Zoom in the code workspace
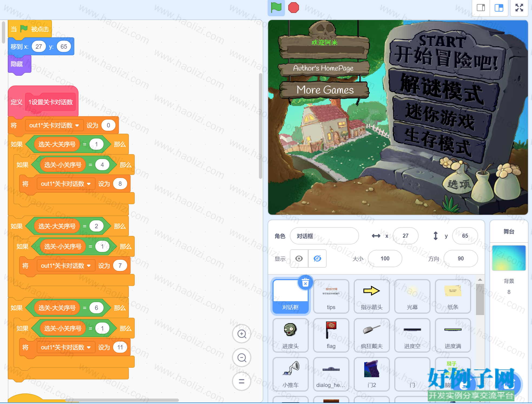 click(x=242, y=334)
